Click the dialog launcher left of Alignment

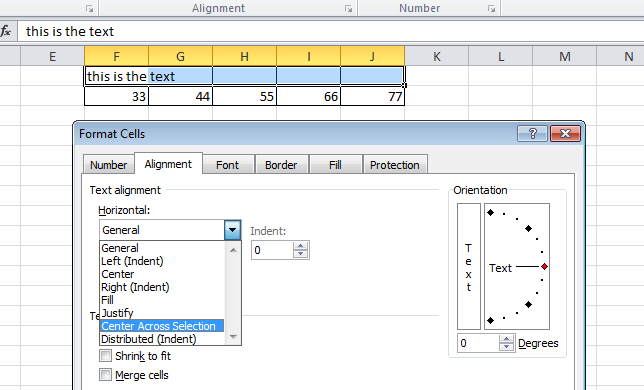[x=90, y=9]
